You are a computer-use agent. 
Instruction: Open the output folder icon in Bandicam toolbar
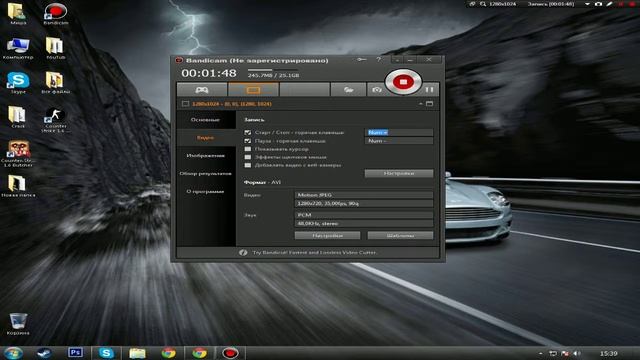coord(348,89)
